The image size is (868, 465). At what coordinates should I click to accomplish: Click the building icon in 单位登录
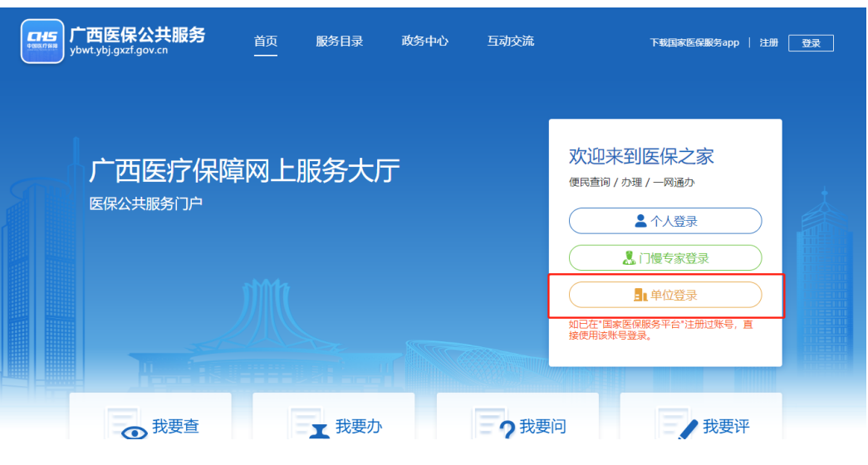tap(640, 295)
